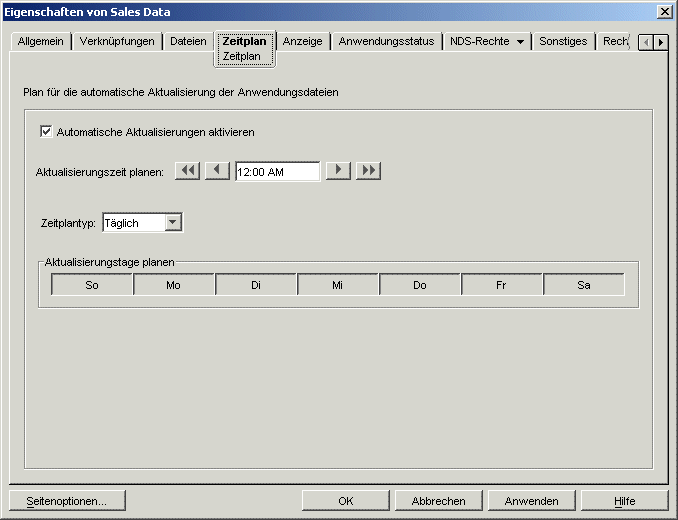Image resolution: width=678 pixels, height=520 pixels.
Task: Toggle the Fr day button
Action: (x=502, y=284)
